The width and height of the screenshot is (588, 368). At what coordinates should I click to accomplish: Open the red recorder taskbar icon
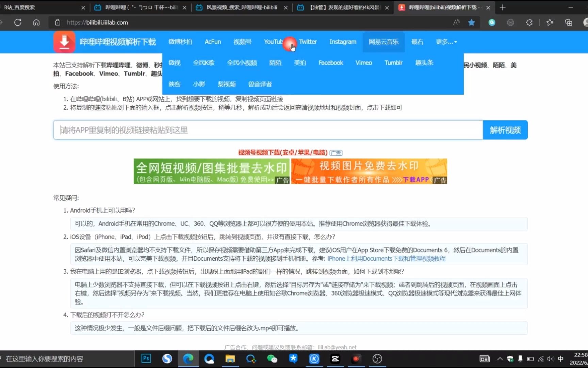click(x=356, y=358)
